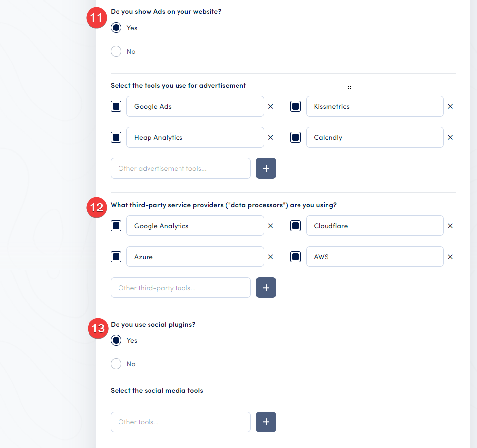The height and width of the screenshot is (448, 477).
Task: Uncheck the Google Analytics checkbox
Action: click(x=116, y=226)
